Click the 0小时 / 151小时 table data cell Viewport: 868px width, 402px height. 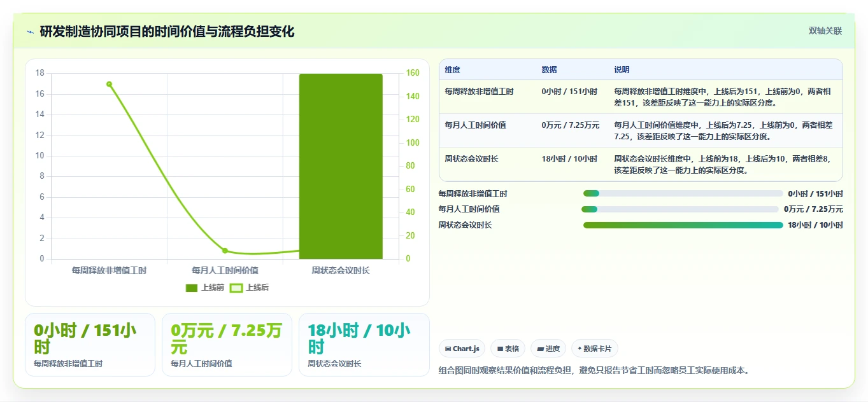pos(569,91)
